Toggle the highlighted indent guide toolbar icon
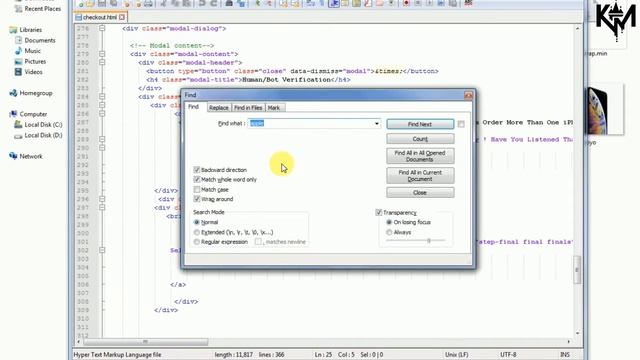This screenshot has height=360, width=640. [334, 3]
